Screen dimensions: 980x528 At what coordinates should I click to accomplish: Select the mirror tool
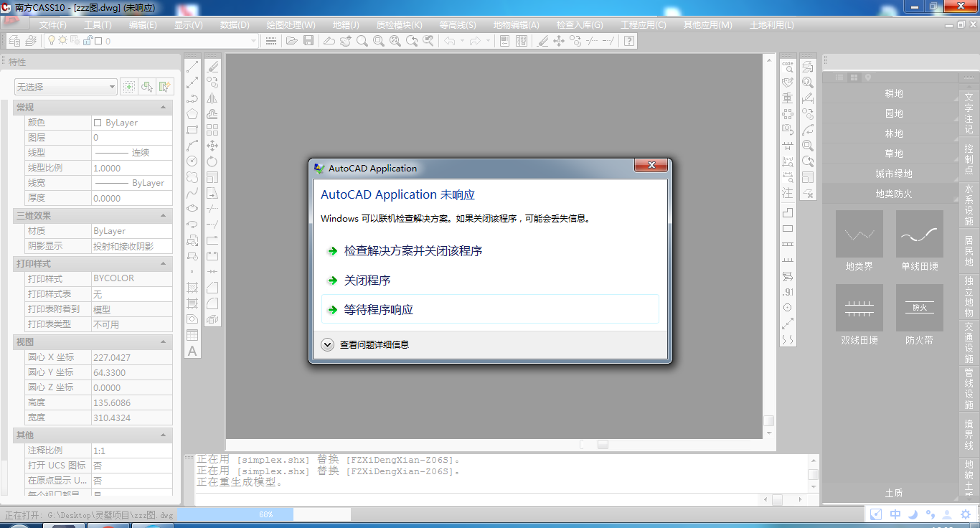[212, 98]
